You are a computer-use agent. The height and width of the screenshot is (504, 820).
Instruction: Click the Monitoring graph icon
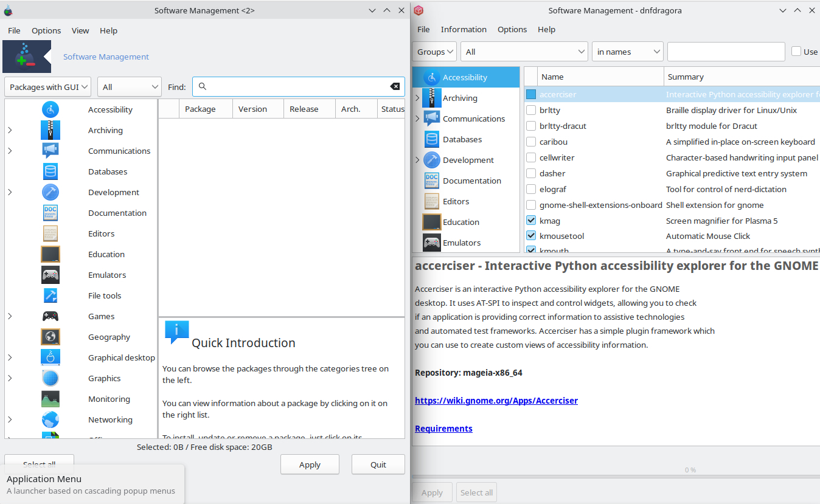pos(50,399)
